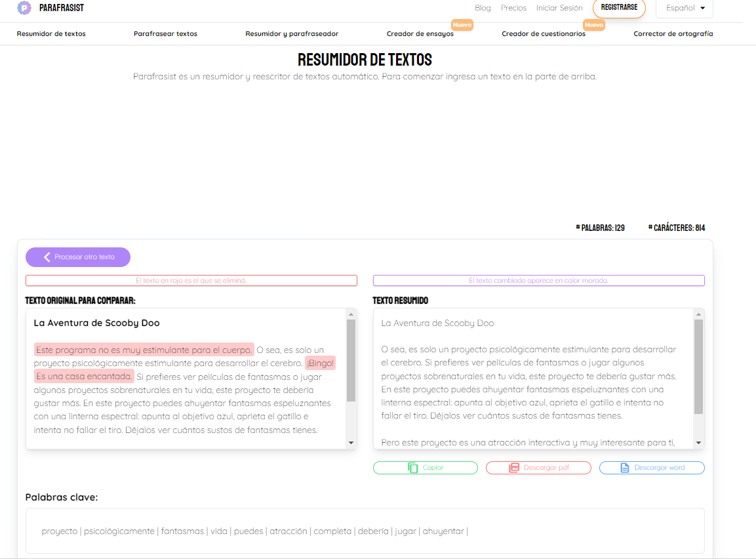Viewport: 756px width, 559px height.
Task: Open Creador de cuestionarios
Action: click(x=544, y=33)
